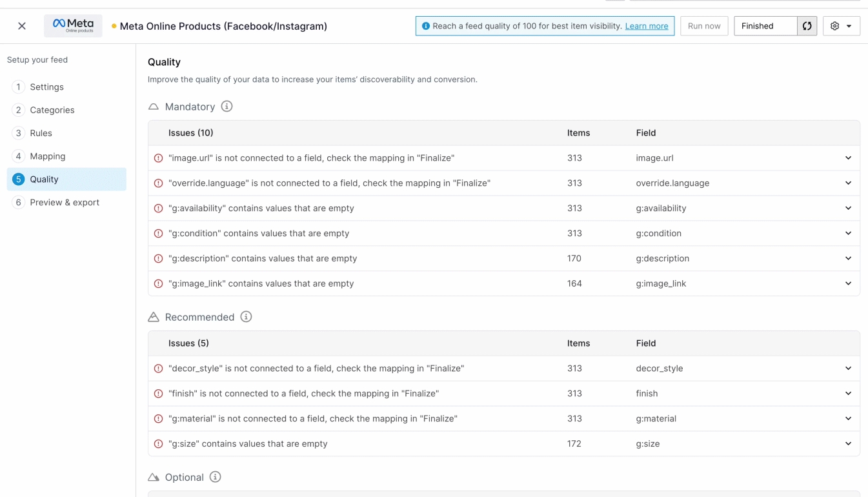Screen dimensions: 868x497
Task: Click the Run now button
Action: pos(703,26)
